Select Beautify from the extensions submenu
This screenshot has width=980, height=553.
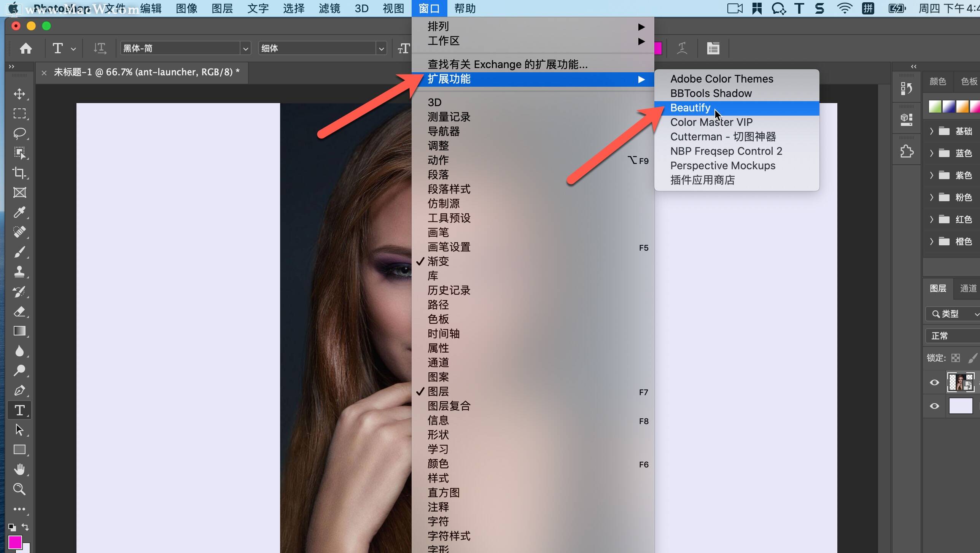(690, 108)
